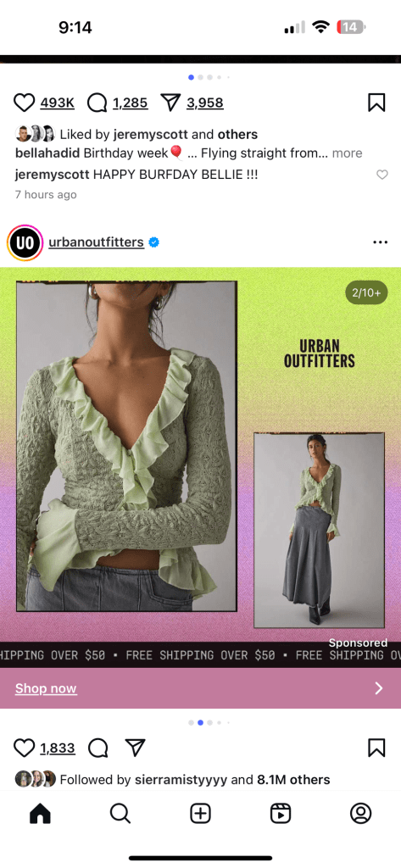Share the Urban Outfitters post
This screenshot has height=868, width=401.
click(x=135, y=748)
